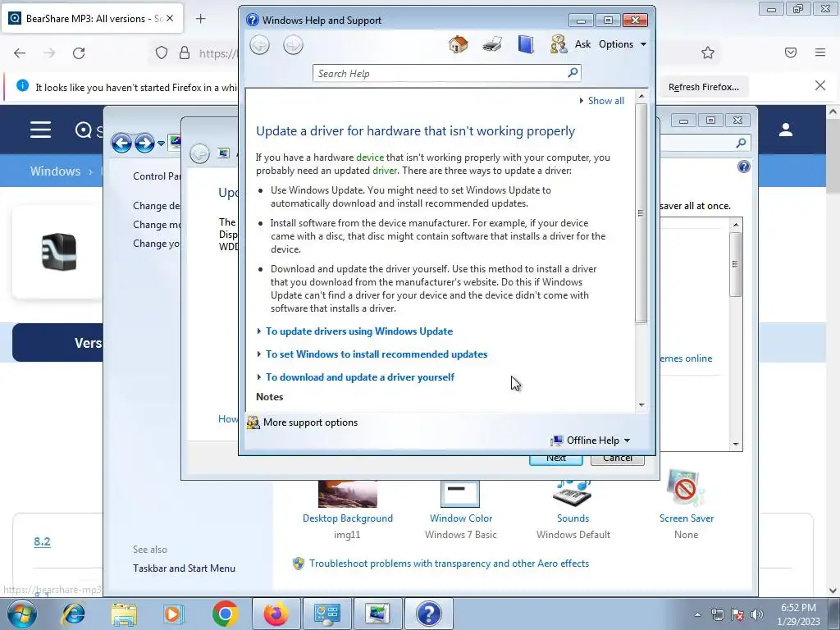Viewport: 840px width, 630px height.
Task: Open user account icon on webpage
Action: 786,130
